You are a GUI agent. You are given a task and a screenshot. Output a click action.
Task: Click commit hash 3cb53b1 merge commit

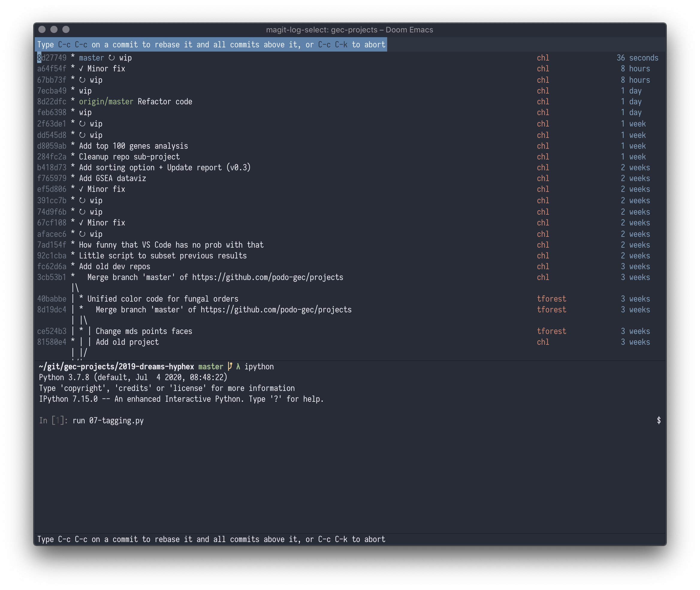(x=52, y=277)
